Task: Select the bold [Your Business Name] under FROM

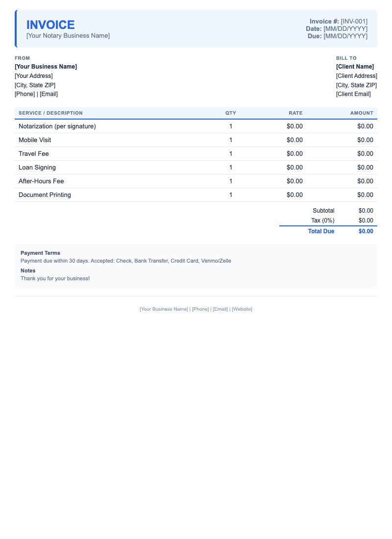Action: coord(46,67)
